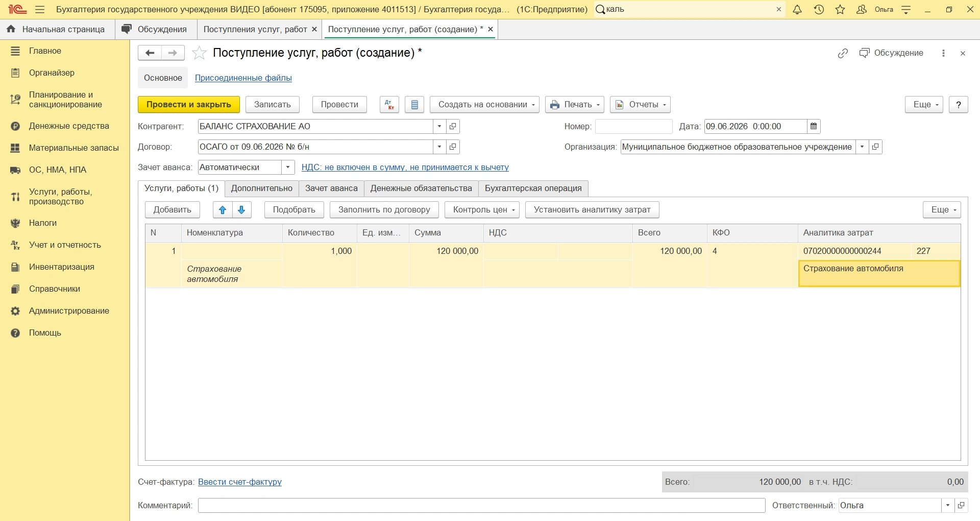Open the history clock icon

819,9
